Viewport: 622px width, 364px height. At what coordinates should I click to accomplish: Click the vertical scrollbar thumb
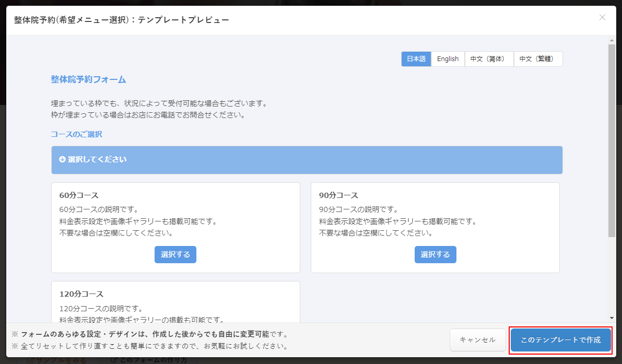tap(612, 141)
